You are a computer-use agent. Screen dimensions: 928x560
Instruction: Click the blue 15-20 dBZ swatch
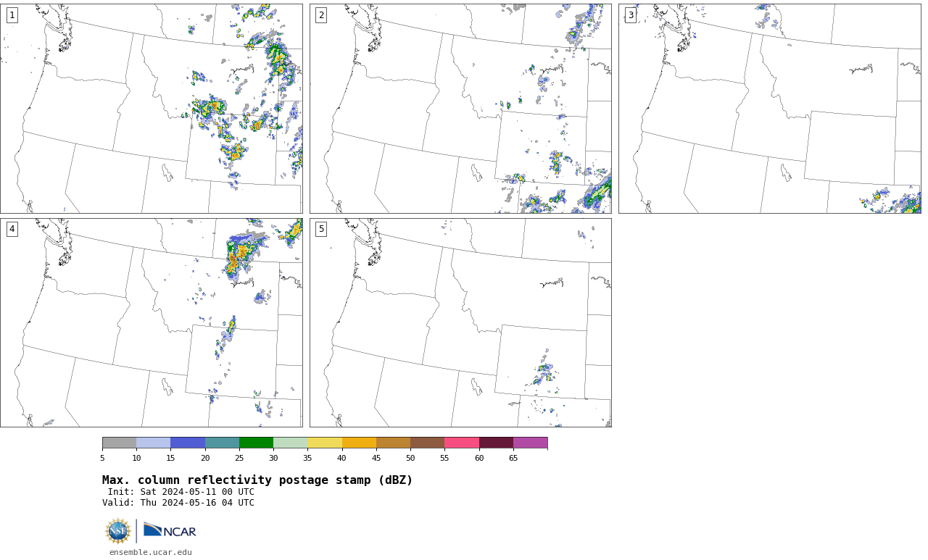[x=188, y=443]
